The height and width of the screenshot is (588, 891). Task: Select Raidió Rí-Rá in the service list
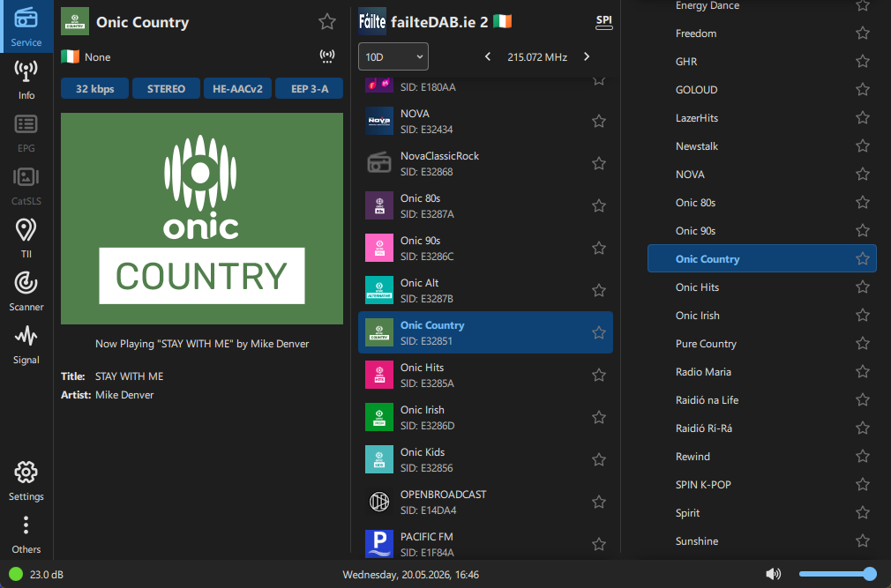tap(761, 428)
